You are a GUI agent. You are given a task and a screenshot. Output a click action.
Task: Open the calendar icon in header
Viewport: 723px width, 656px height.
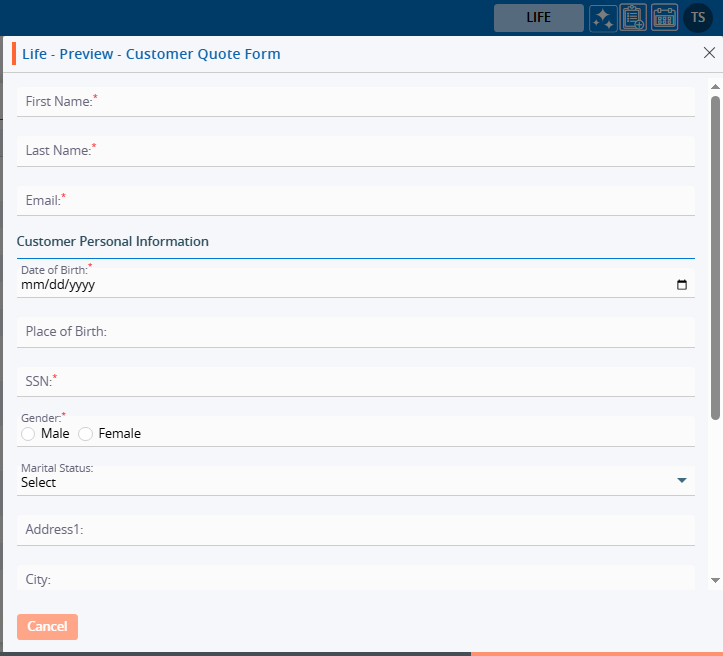664,18
